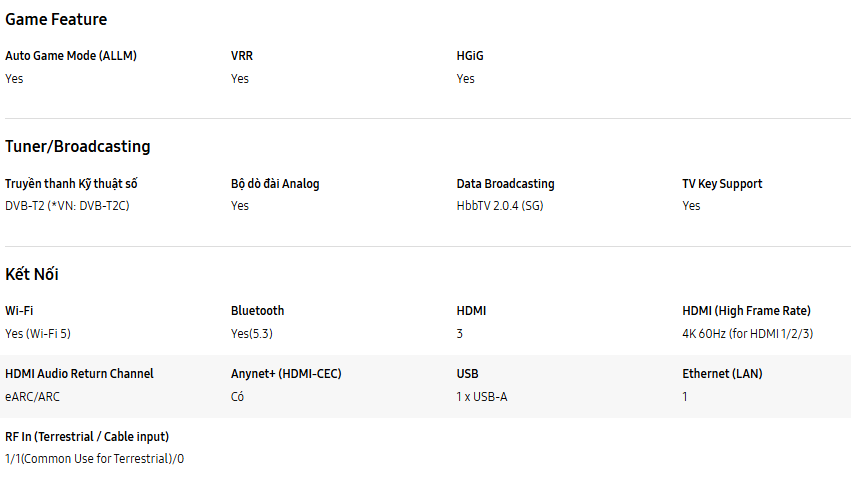Click the Bộ dò đài Analog label
Image resolution: width=851 pixels, height=479 pixels.
tap(275, 184)
